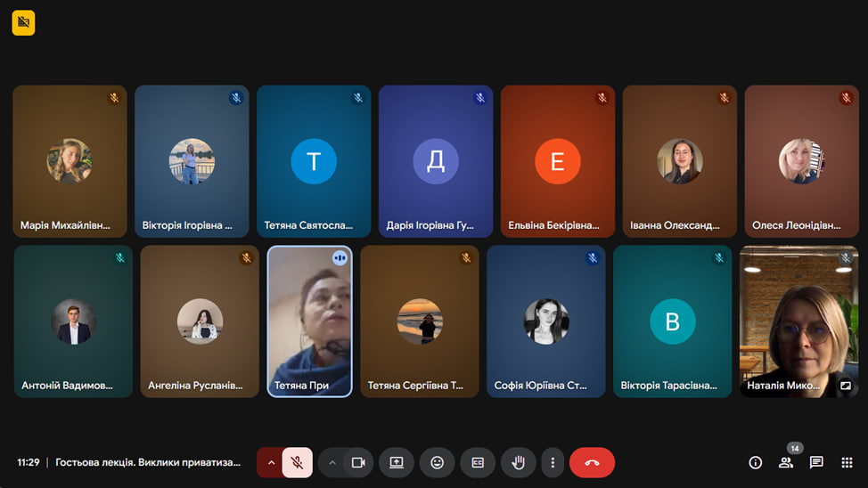Open the participants list panel
Viewport: 868px width, 488px height.
(786, 462)
